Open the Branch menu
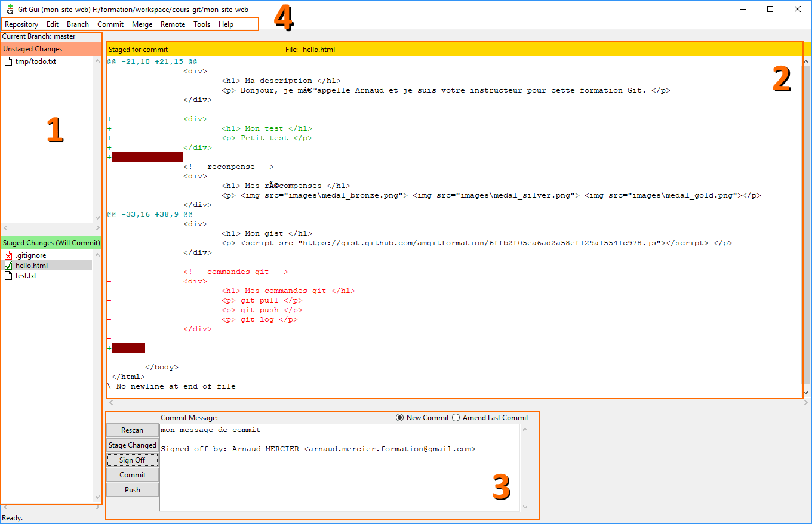 [78, 24]
